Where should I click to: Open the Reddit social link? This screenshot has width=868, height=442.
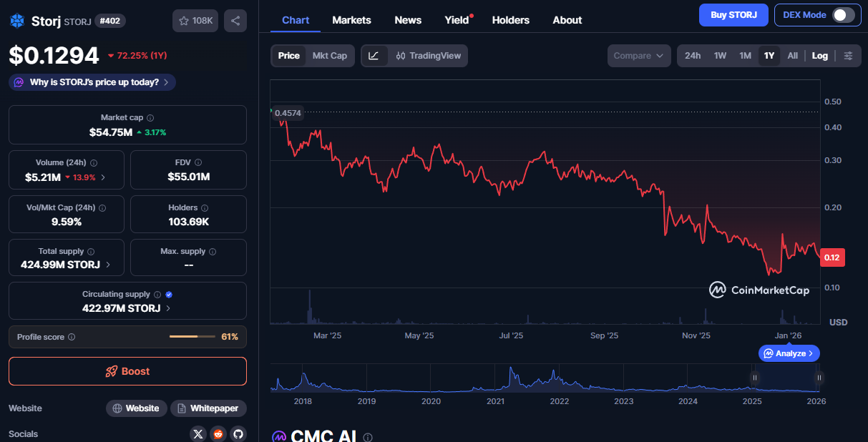click(218, 434)
